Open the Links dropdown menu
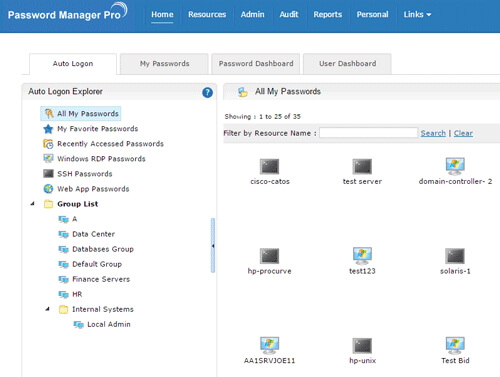The image size is (500, 377). click(417, 15)
